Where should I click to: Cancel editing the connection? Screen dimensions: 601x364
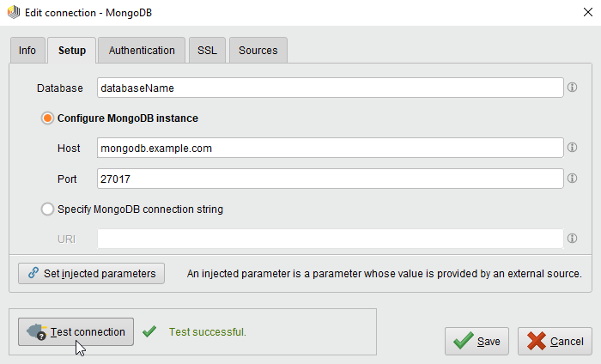click(x=555, y=341)
